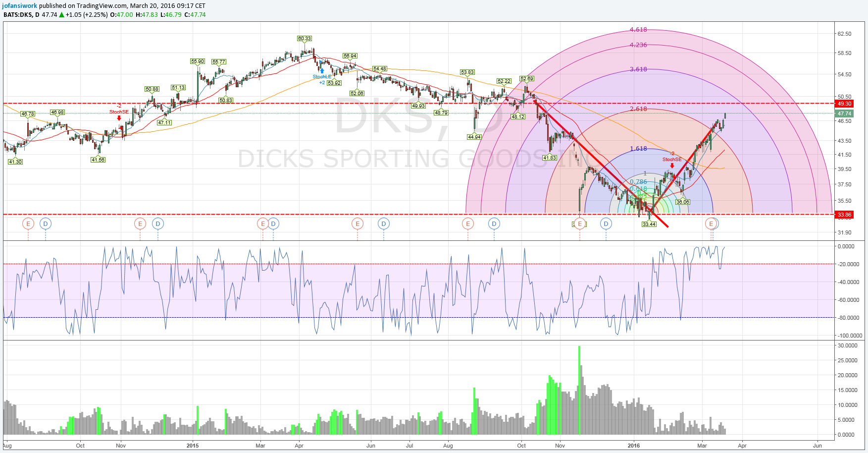Viewport: 868px width, 453px height.
Task: Click the red 49.30 price axis tag
Action: pos(844,104)
